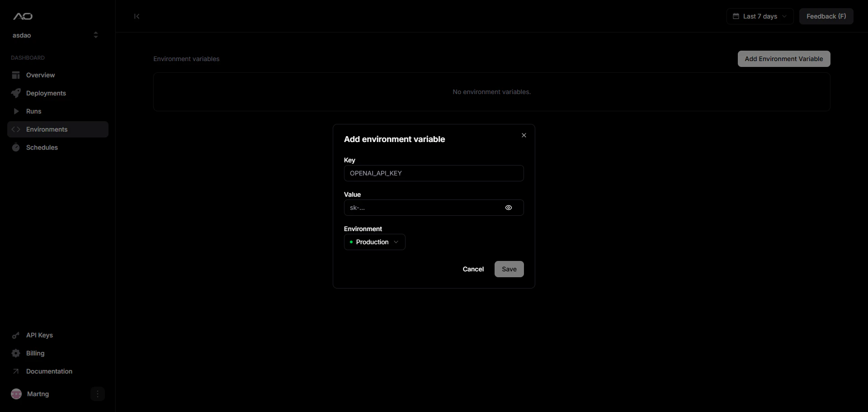Viewport: 868px width, 412px height.
Task: Toggle visibility of the Value field
Action: pos(508,208)
